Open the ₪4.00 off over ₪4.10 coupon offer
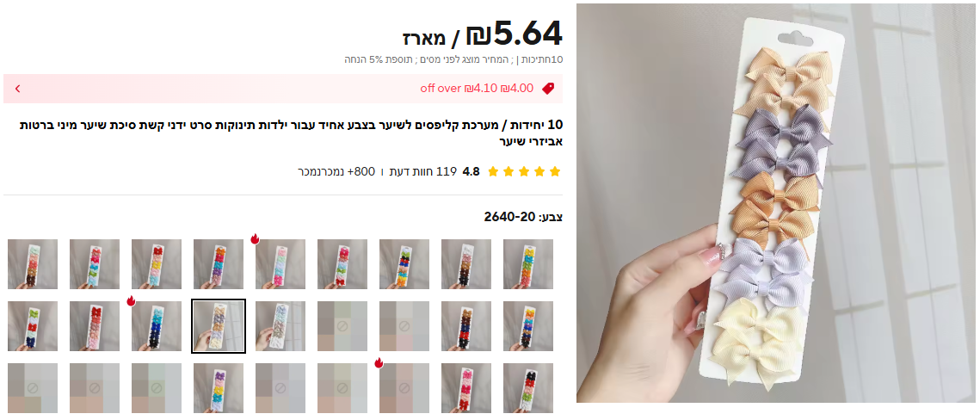 click(x=477, y=88)
